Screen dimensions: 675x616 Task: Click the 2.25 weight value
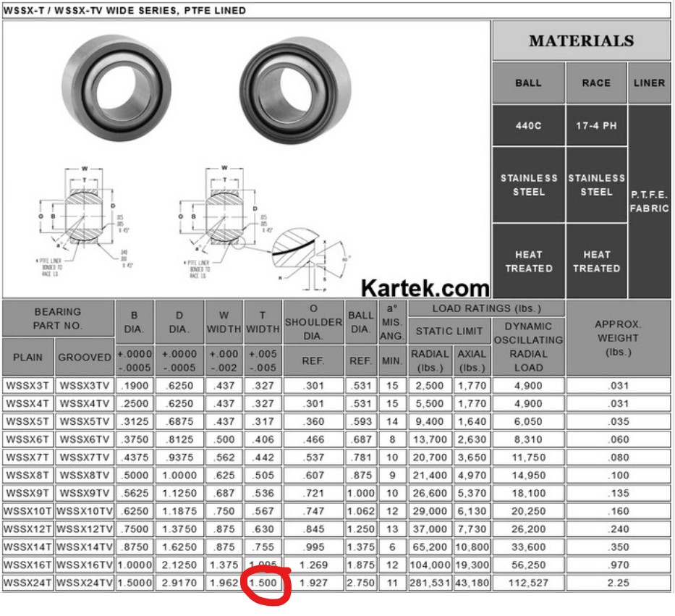(618, 583)
